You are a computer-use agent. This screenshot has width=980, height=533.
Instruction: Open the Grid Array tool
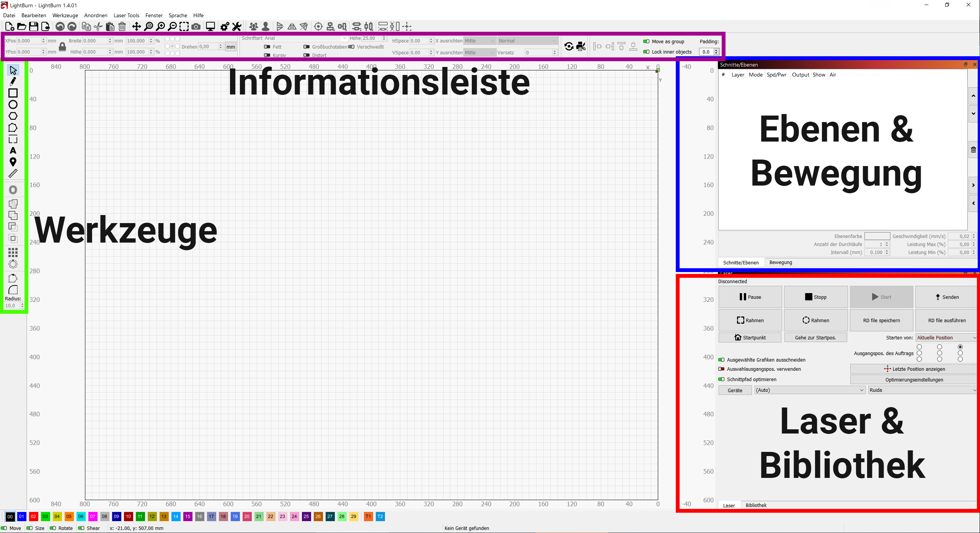(x=13, y=252)
